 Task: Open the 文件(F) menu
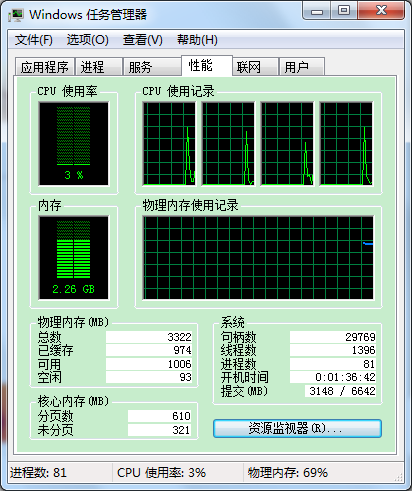point(34,40)
